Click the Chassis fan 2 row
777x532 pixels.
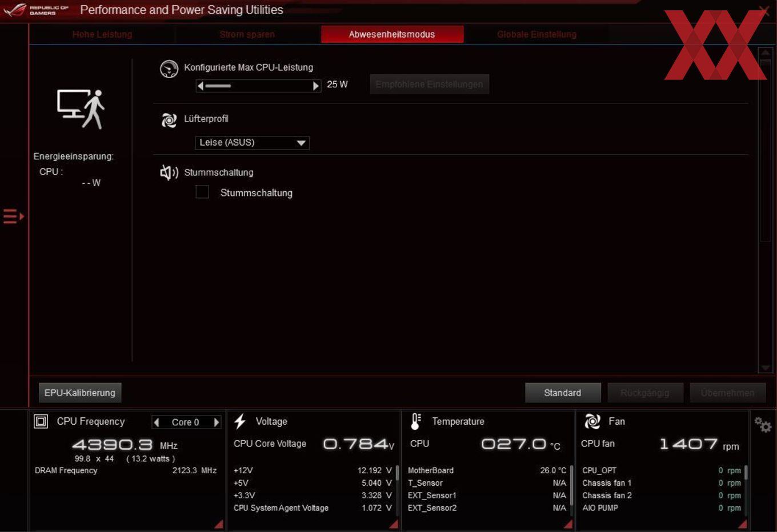(662, 495)
